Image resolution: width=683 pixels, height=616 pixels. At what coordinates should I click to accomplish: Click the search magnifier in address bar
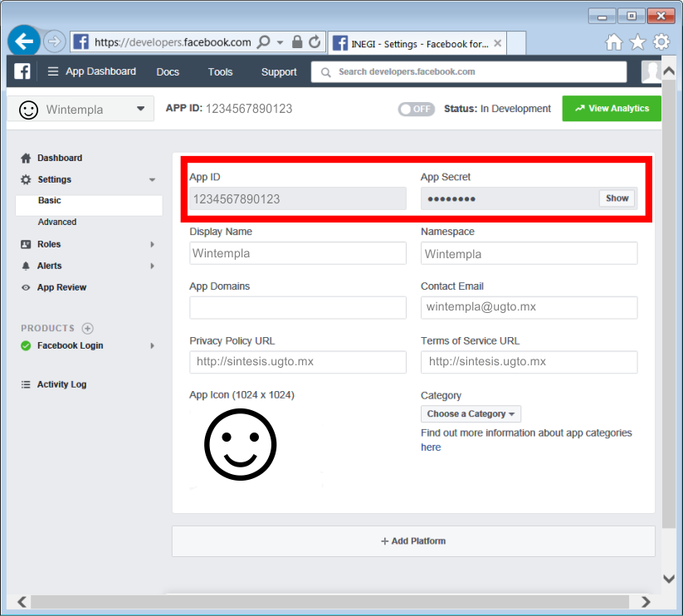(x=263, y=42)
